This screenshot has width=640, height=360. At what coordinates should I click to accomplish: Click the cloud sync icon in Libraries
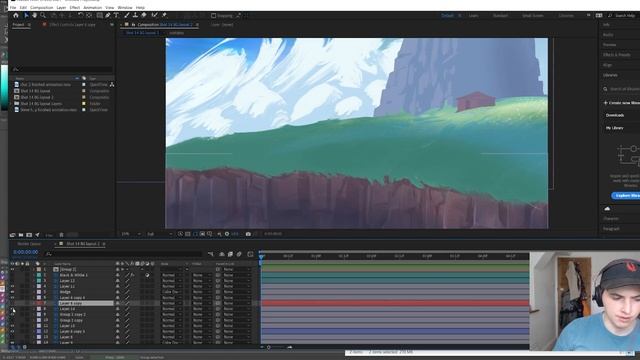[607, 209]
